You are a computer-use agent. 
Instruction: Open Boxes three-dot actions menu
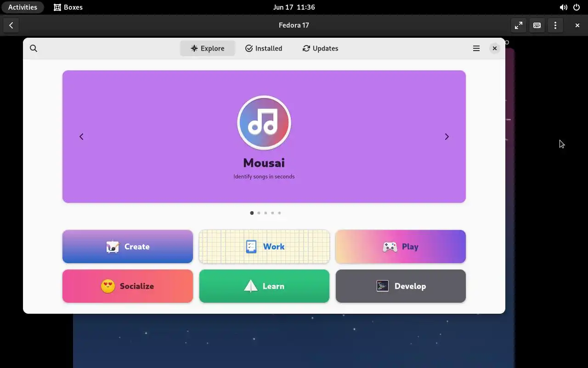click(555, 25)
